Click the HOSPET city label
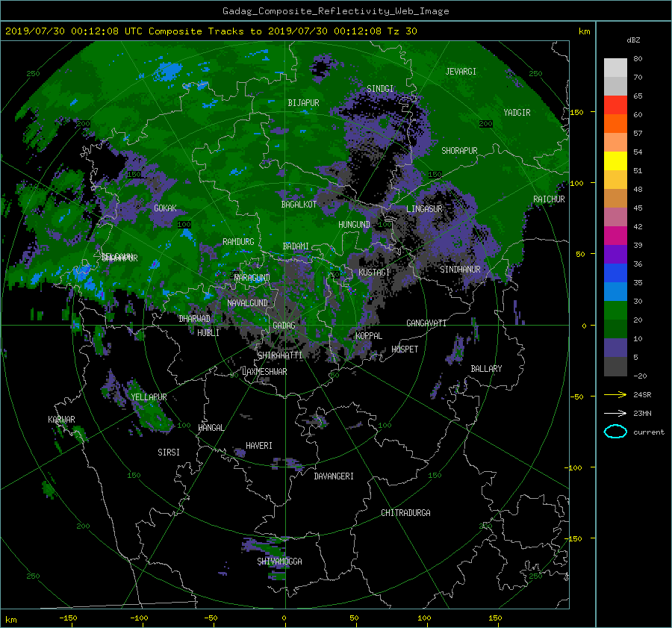The image size is (672, 628). (x=405, y=349)
